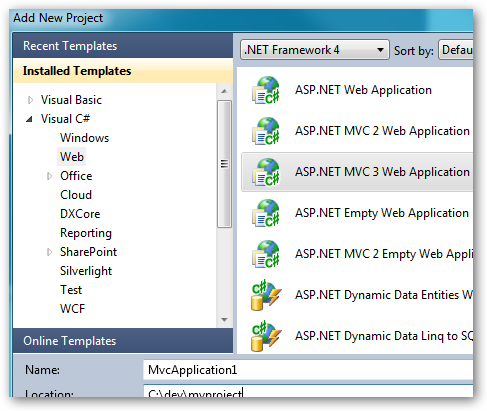487x411 pixels.
Task: Select the Test template category
Action: point(71,290)
